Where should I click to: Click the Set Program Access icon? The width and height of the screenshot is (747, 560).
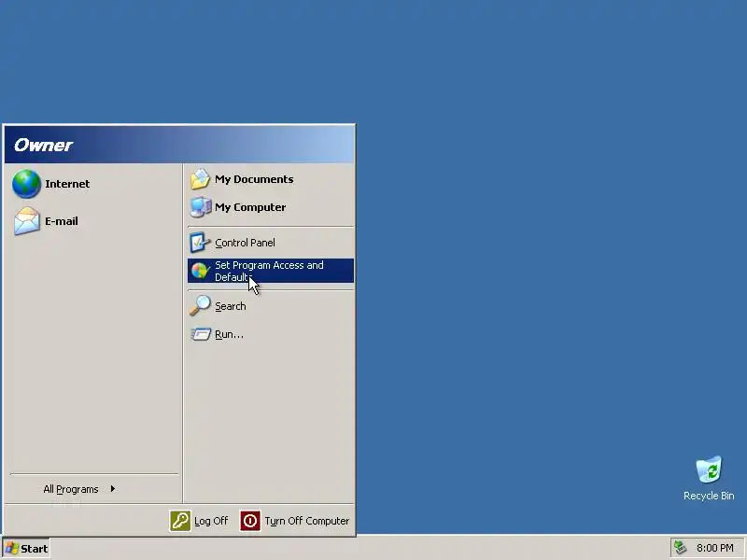[201, 271]
